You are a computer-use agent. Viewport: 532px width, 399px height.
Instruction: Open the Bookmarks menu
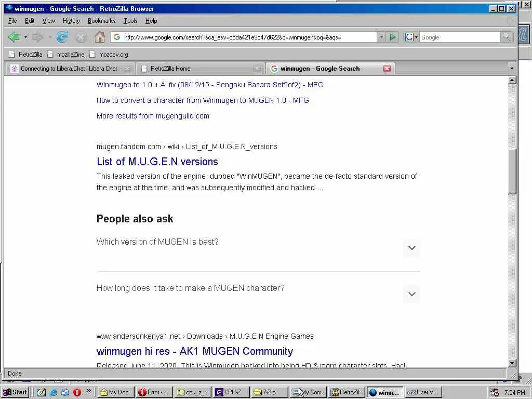pyautogui.click(x=101, y=21)
